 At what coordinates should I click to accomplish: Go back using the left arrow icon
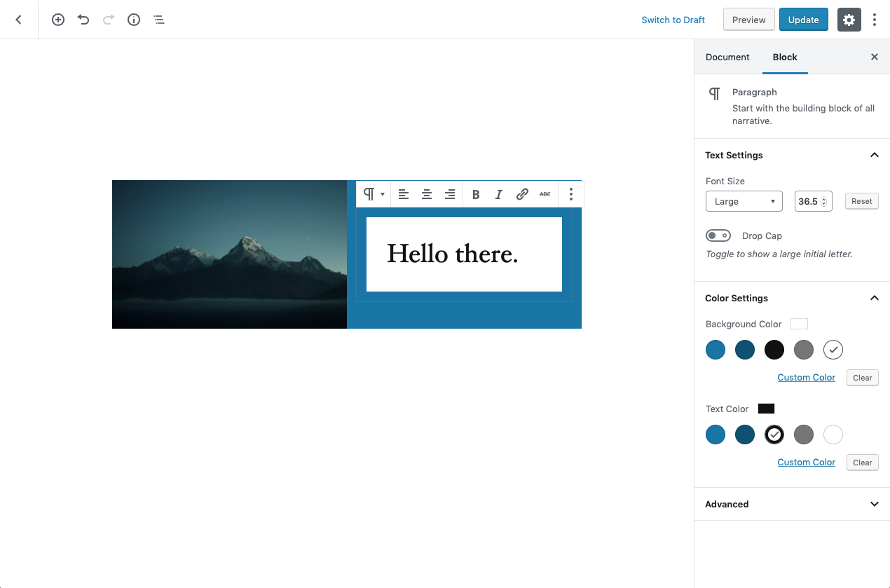pos(19,20)
